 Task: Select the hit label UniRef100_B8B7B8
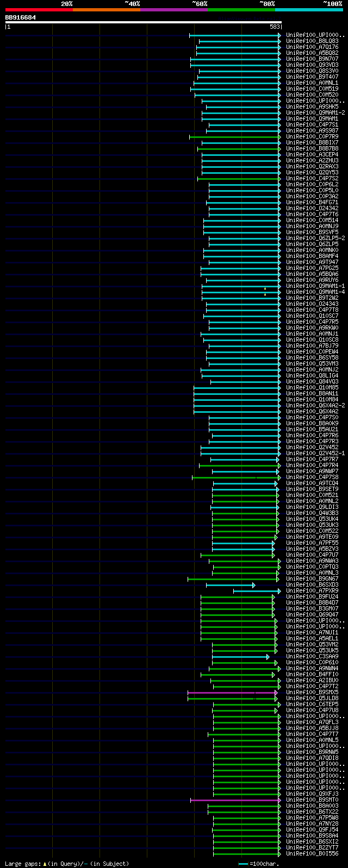(x=312, y=148)
